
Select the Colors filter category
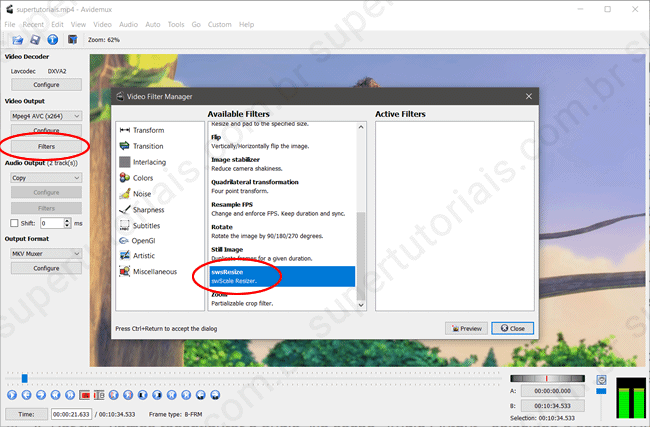[143, 178]
